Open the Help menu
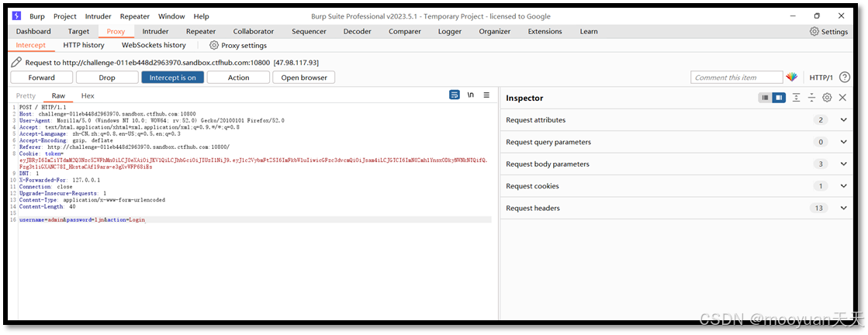The width and height of the screenshot is (868, 335). point(202,16)
